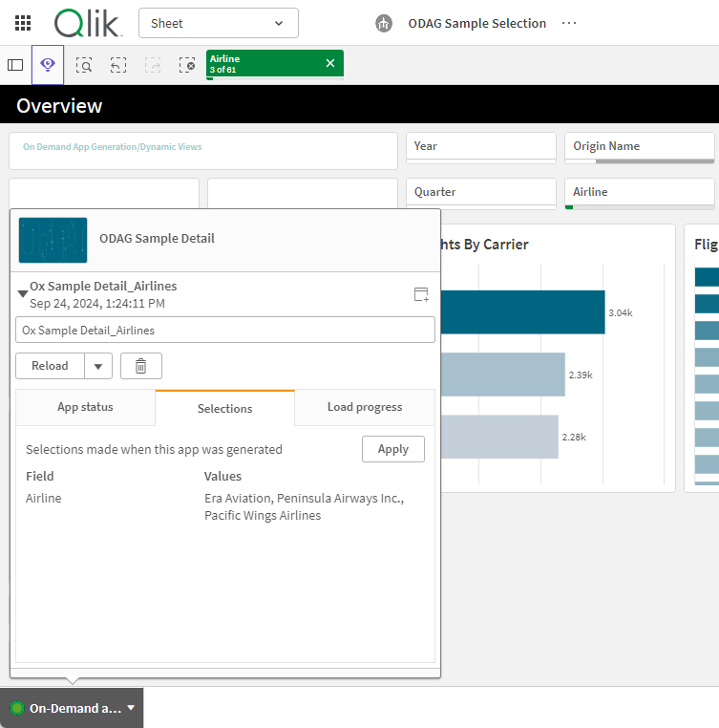Collapse the On-Demand app navigation button
Viewport: 719px width, 728px height.
(x=72, y=708)
